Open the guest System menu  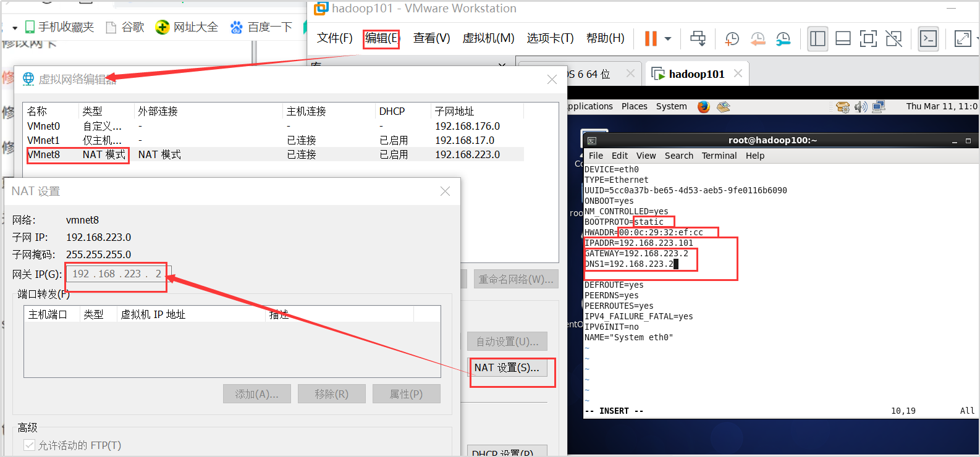coord(671,106)
